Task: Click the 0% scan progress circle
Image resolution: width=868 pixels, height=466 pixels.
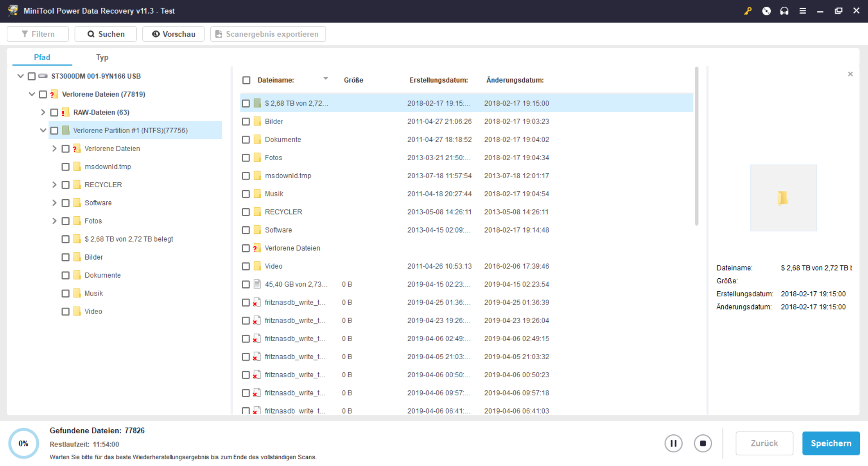Action: pos(24,443)
